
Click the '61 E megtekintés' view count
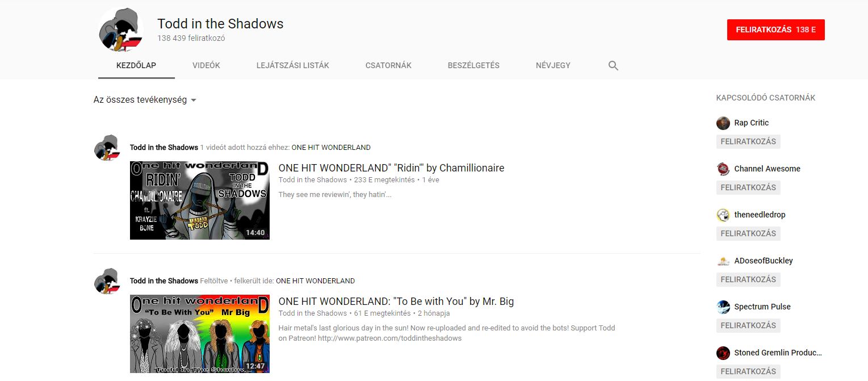coord(382,313)
